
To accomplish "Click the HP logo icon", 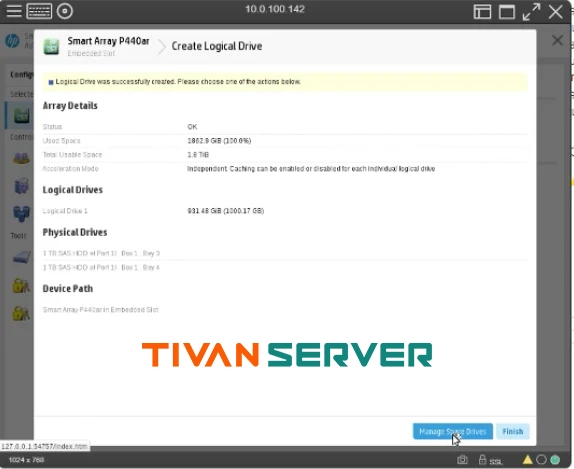I will (x=12, y=40).
